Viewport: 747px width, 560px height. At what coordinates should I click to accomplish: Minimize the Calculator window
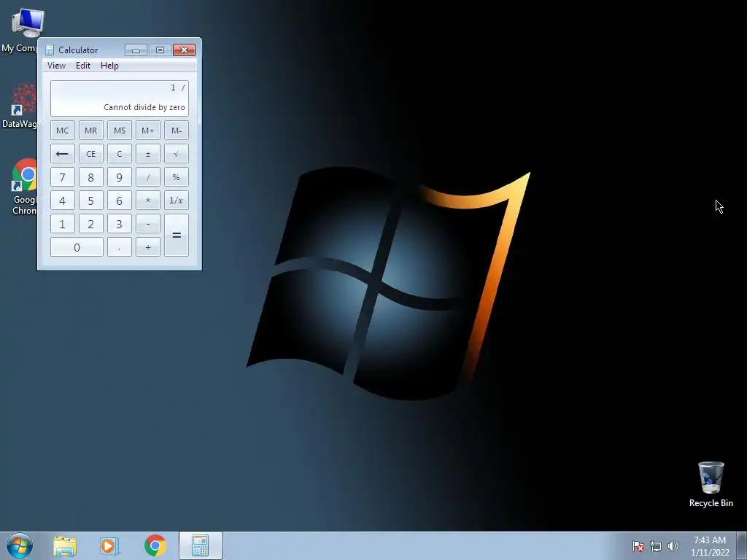(136, 50)
